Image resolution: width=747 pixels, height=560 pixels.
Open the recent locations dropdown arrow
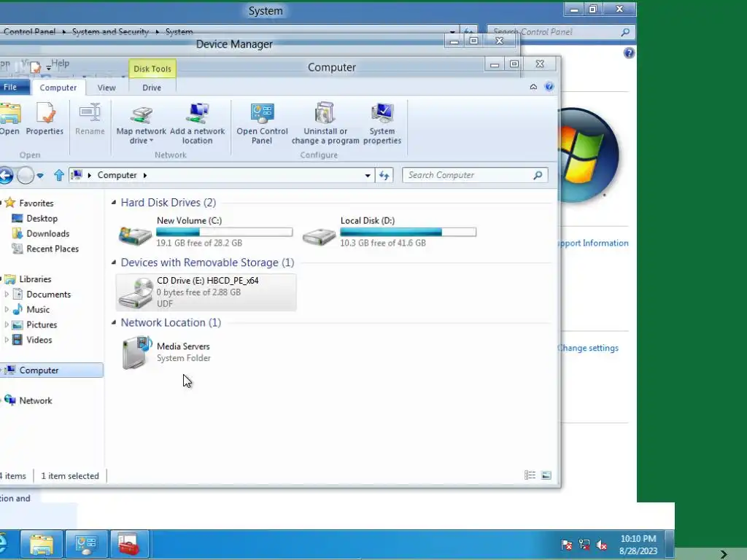pyautogui.click(x=40, y=176)
